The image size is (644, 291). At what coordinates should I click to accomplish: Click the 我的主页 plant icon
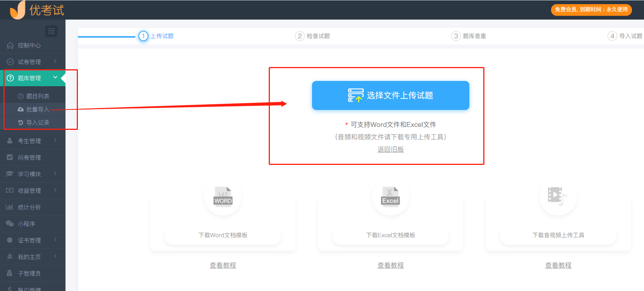tap(10, 256)
